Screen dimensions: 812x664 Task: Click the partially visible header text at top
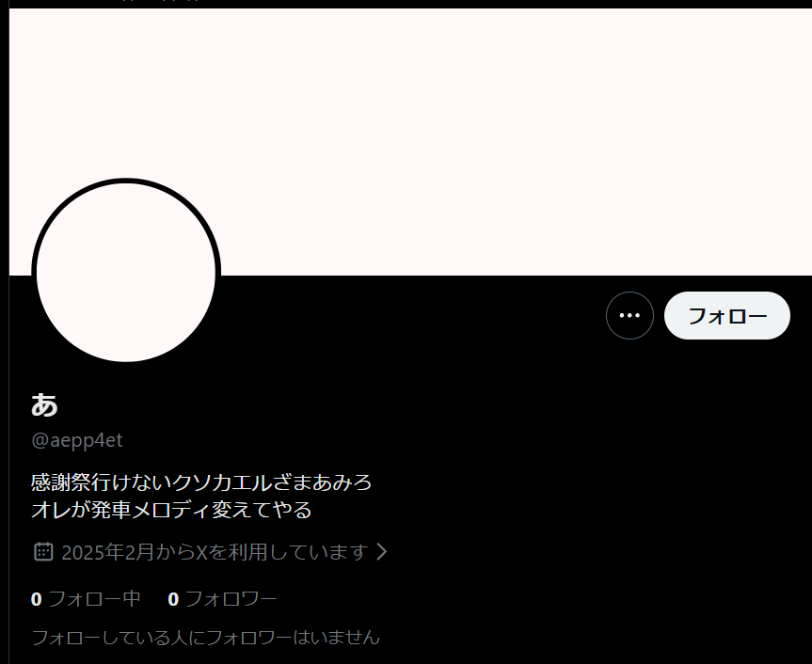161,2
